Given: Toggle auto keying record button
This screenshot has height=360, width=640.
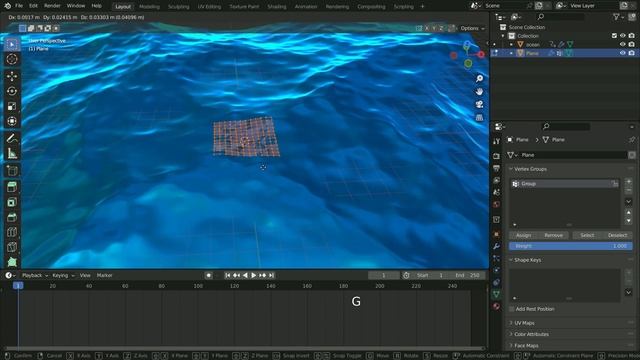Looking at the screenshot, I should point(209,276).
